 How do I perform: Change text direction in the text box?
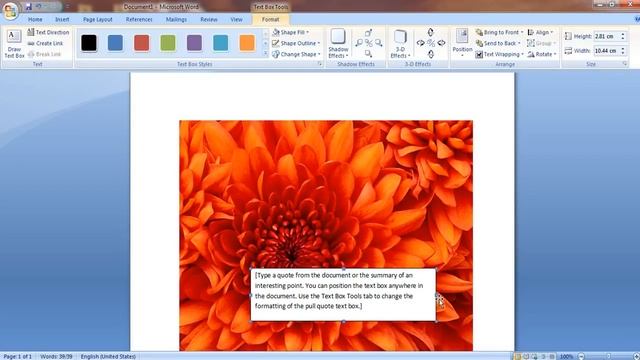pyautogui.click(x=48, y=32)
